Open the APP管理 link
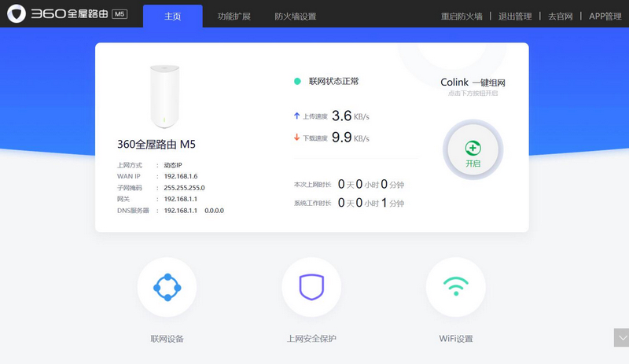 pyautogui.click(x=605, y=17)
